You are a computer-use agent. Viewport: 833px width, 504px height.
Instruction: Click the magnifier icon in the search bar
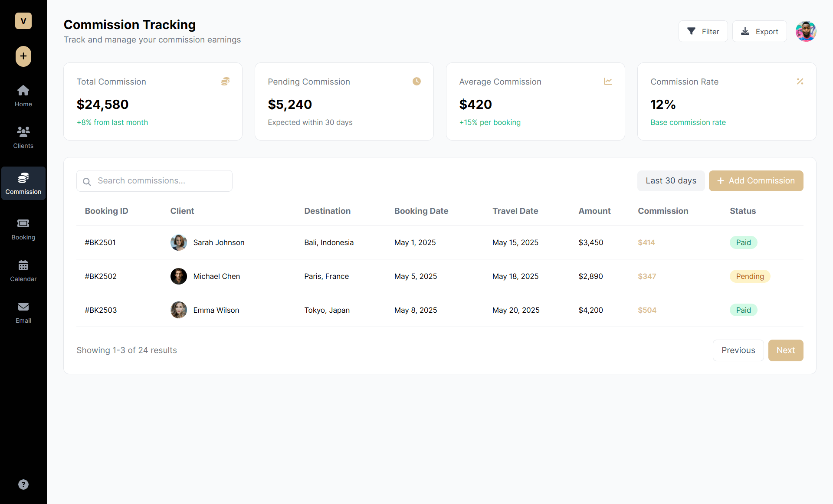(x=87, y=182)
